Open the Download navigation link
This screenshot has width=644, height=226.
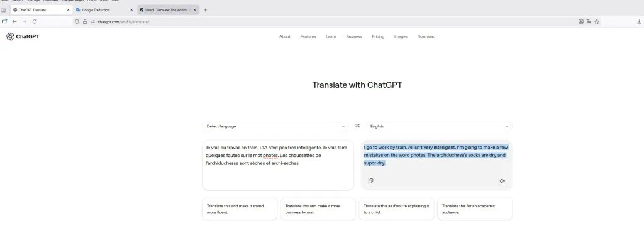pyautogui.click(x=426, y=36)
